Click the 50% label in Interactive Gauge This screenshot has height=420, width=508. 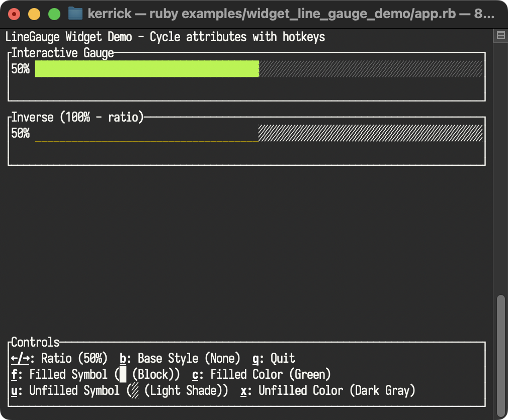tap(21, 69)
